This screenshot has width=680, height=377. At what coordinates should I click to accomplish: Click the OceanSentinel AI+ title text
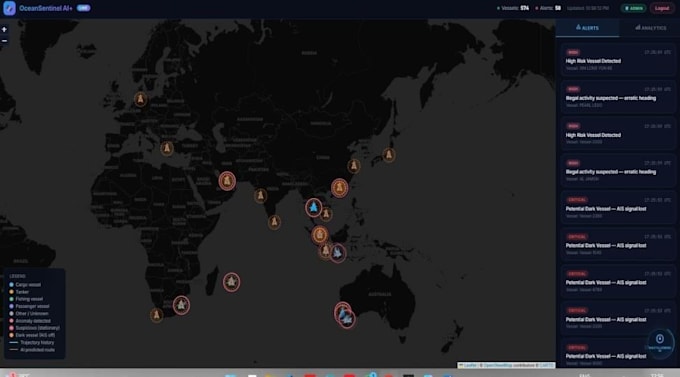(x=46, y=8)
